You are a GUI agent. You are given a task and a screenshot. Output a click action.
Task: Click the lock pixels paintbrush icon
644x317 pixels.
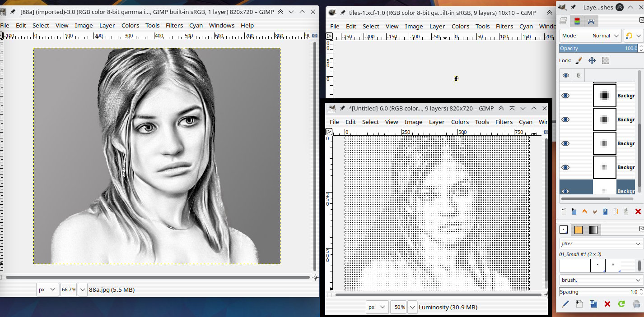pos(579,60)
